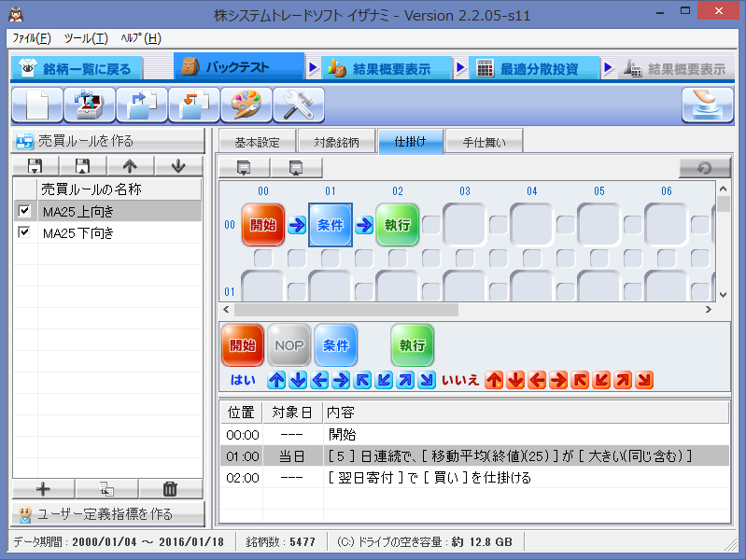Open the paint palette toolbar icon

coord(246,105)
